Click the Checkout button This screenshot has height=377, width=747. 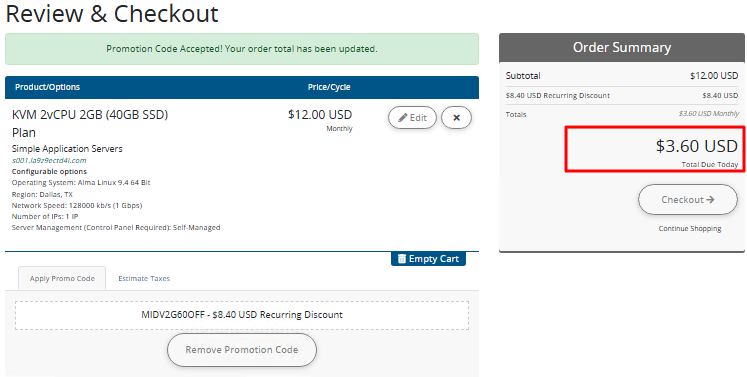click(x=687, y=200)
